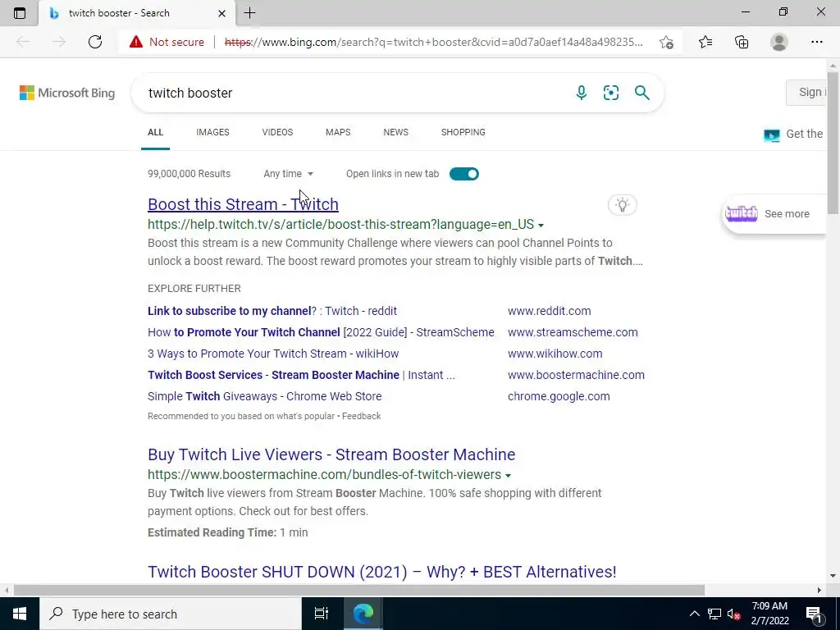Toggle Open links in new tab switch
Screen dimensions: 840x630
tap(464, 174)
